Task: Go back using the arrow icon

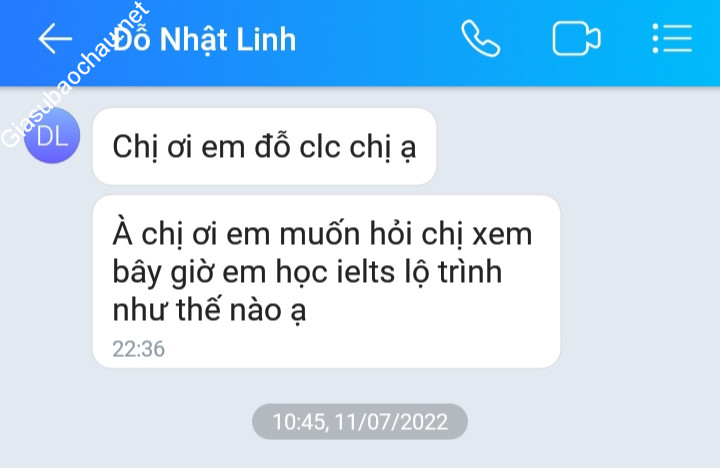Action: (x=55, y=39)
